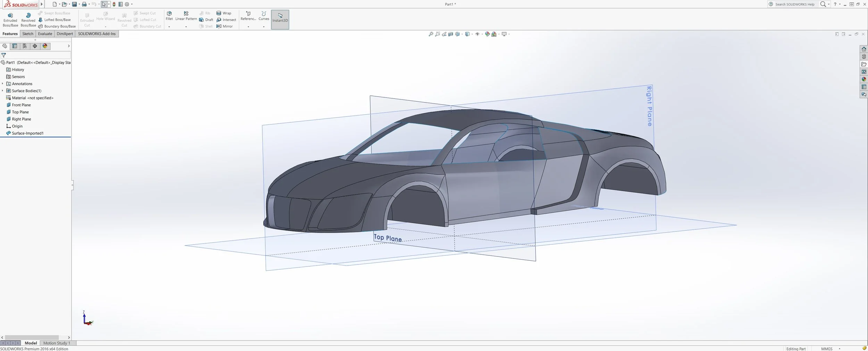Expand the manager panel tabs chevron
Screen dimensions: 868x351
[x=69, y=46]
